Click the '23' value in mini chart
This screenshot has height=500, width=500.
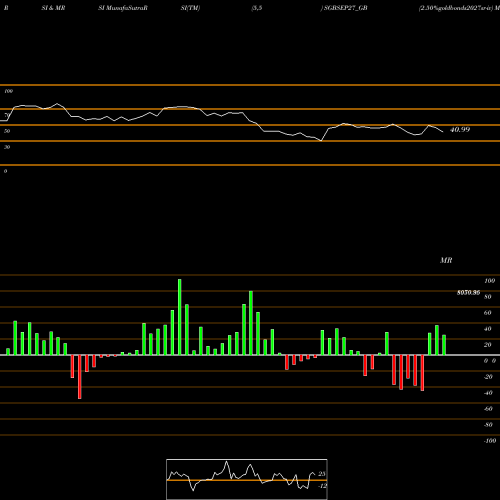(x=322, y=474)
